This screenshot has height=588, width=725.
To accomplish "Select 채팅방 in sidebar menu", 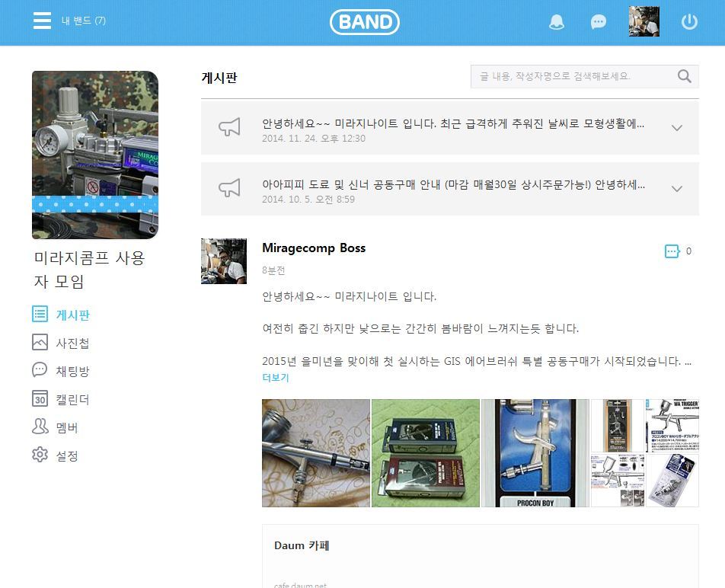I will click(72, 371).
